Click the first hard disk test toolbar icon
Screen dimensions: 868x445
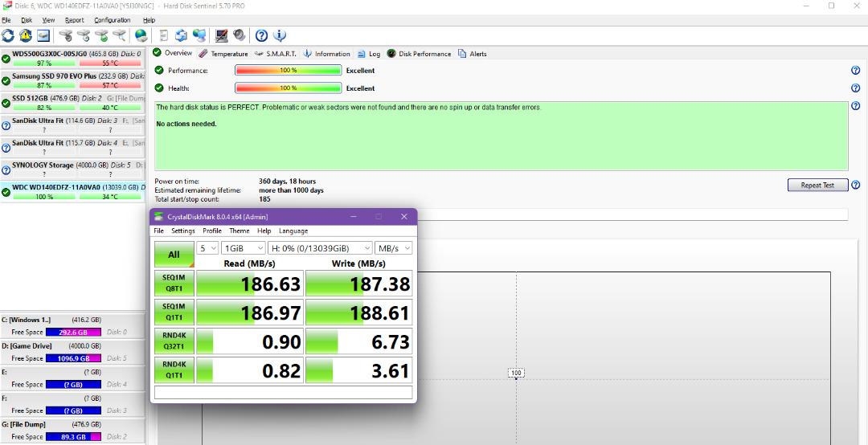click(65, 36)
